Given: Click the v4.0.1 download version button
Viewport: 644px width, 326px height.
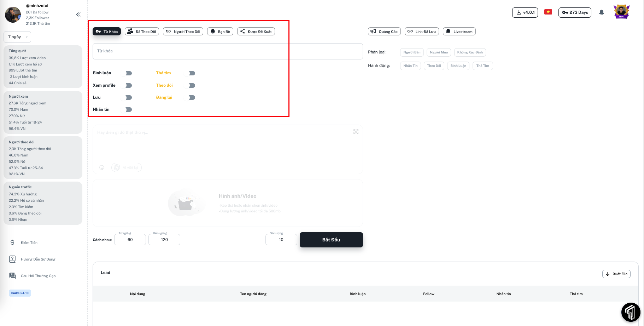Looking at the screenshot, I should tap(525, 12).
